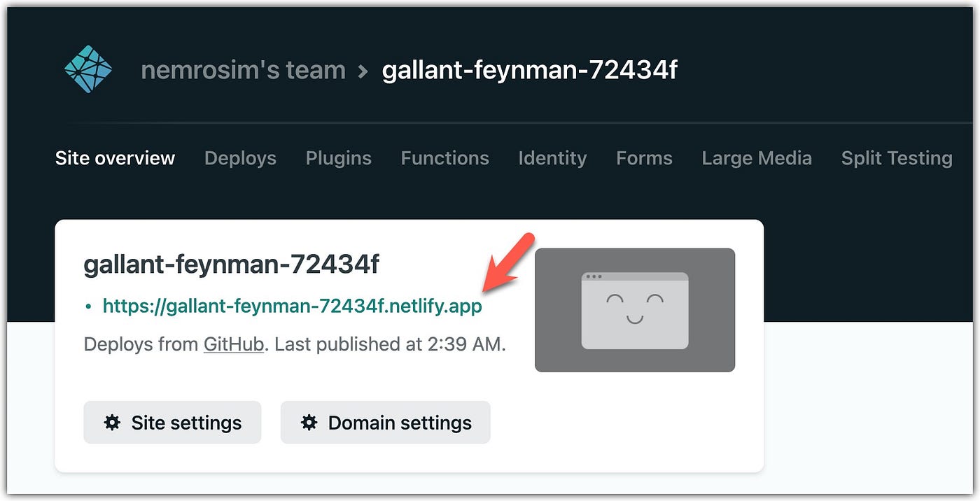Image resolution: width=980 pixels, height=501 pixels.
Task: Return to the Site overview tab
Action: pos(115,158)
